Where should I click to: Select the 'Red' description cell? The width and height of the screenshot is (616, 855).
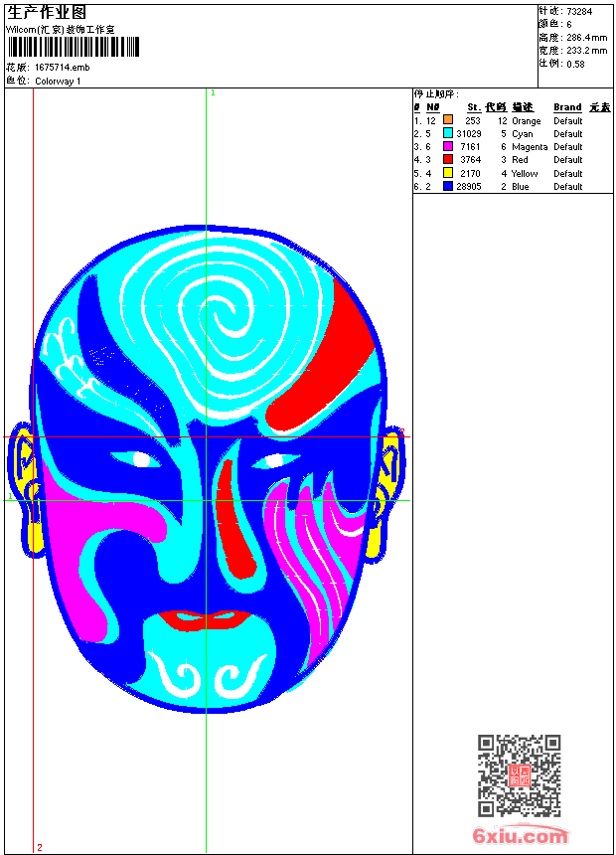coord(520,160)
